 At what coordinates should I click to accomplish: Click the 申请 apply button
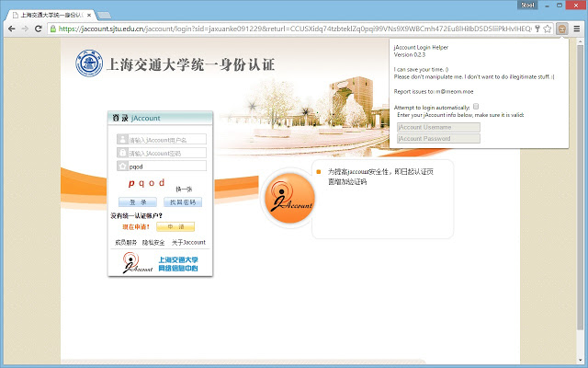click(175, 227)
